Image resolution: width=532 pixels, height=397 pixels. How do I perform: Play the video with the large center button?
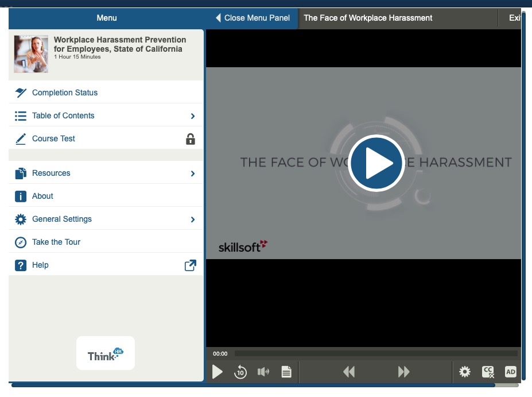click(x=376, y=163)
